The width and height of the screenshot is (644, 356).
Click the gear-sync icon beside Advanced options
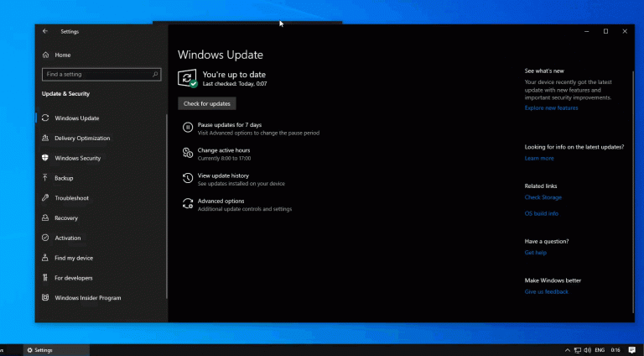click(188, 203)
